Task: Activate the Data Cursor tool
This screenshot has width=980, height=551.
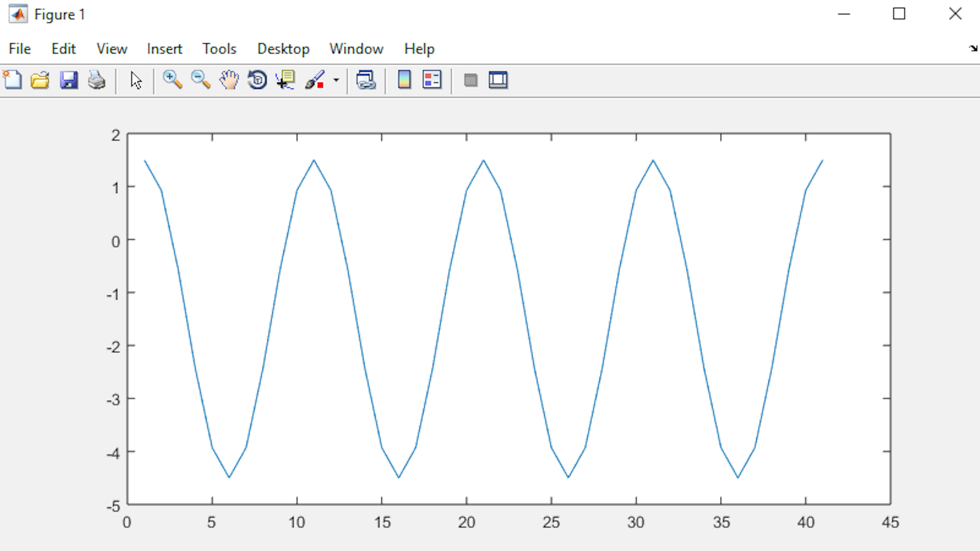Action: pyautogui.click(x=285, y=80)
